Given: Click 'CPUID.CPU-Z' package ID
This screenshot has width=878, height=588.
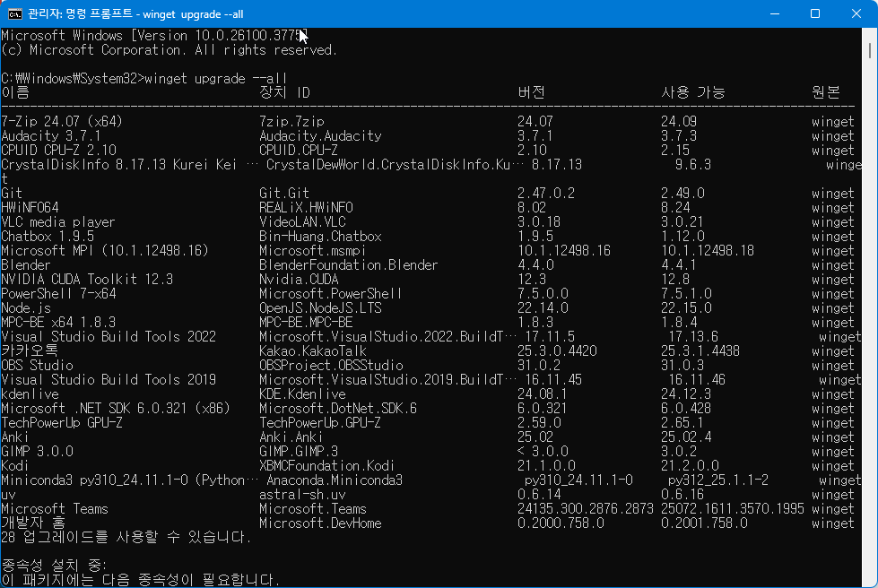Looking at the screenshot, I should [x=299, y=151].
